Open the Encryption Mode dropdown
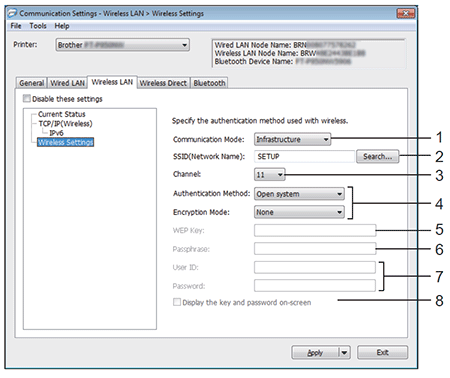 coord(299,212)
